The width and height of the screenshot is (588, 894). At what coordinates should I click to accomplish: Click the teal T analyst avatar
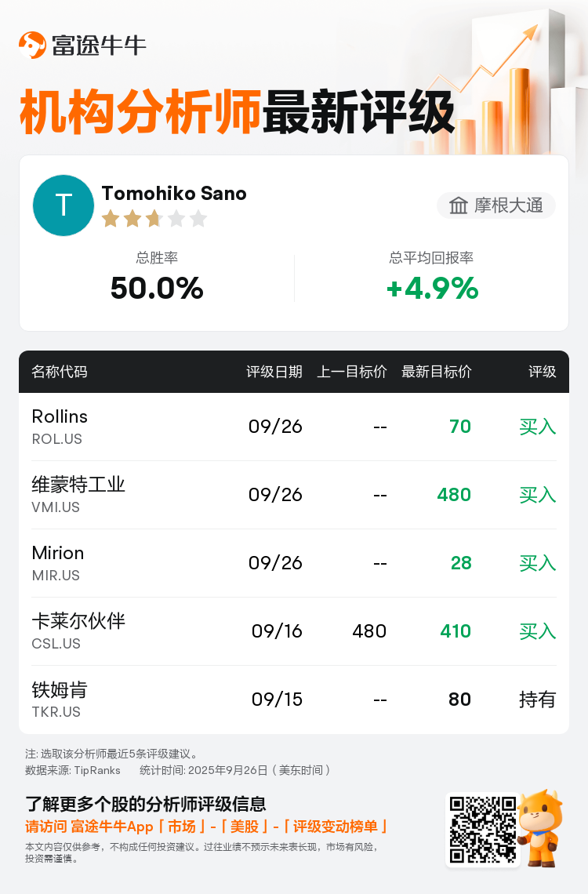[x=64, y=205]
